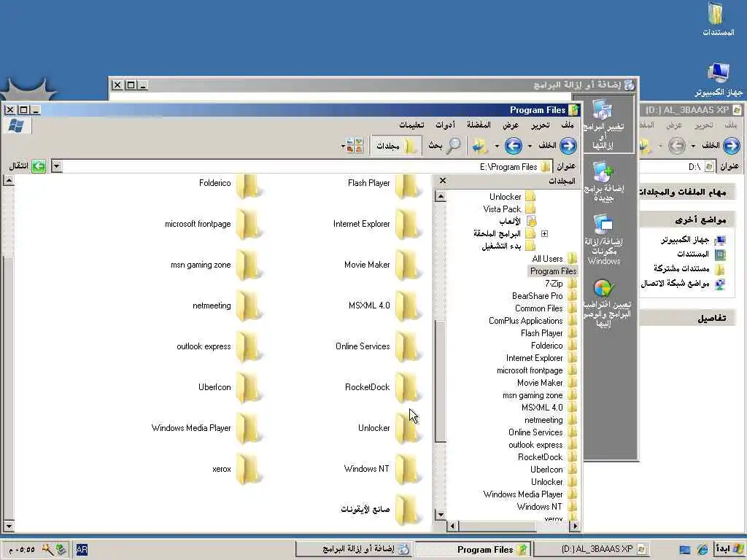747x560 pixels.
Task: Click the folder tree horizontal scroll right arrow
Action: point(575,526)
